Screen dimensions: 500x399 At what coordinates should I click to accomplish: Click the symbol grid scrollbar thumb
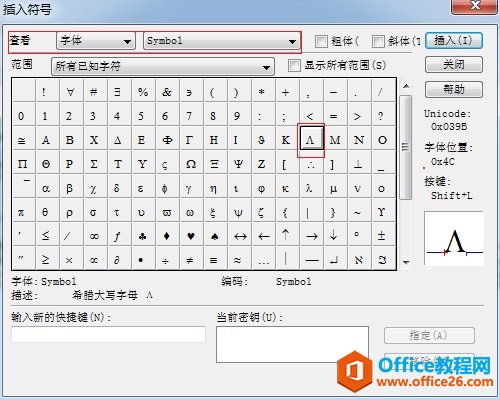pyautogui.click(x=406, y=147)
